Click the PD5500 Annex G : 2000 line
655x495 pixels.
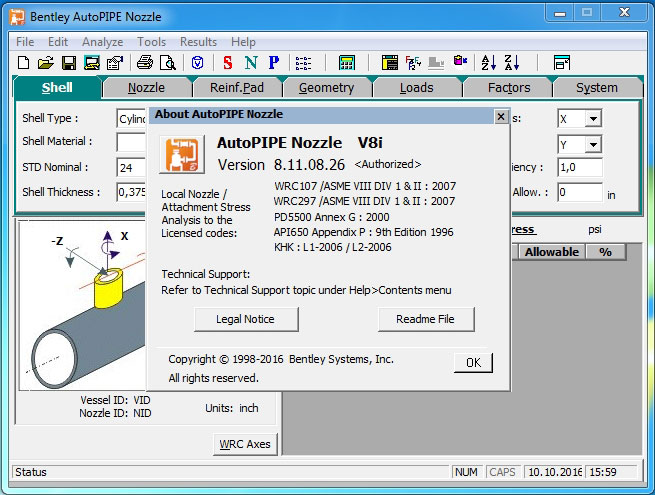(331, 217)
